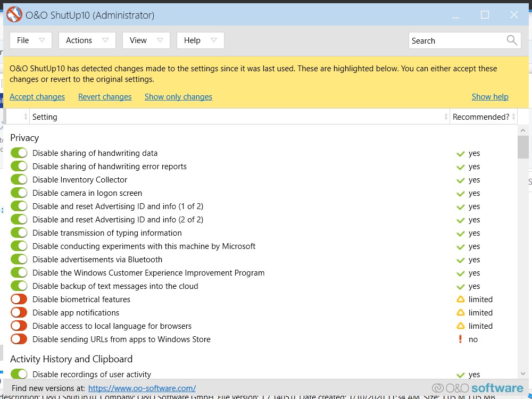The height and width of the screenshot is (399, 532).
Task: Click the green checkmark for Advertising ID (2 of 2)
Action: coord(460,220)
